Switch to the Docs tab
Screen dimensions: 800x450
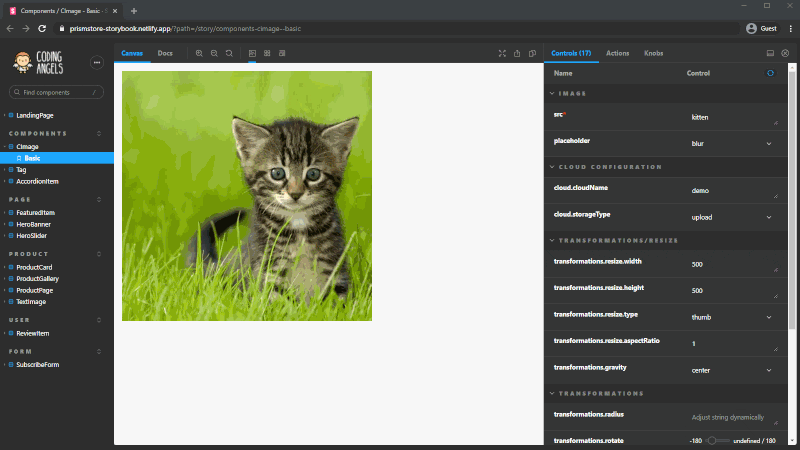(x=165, y=52)
